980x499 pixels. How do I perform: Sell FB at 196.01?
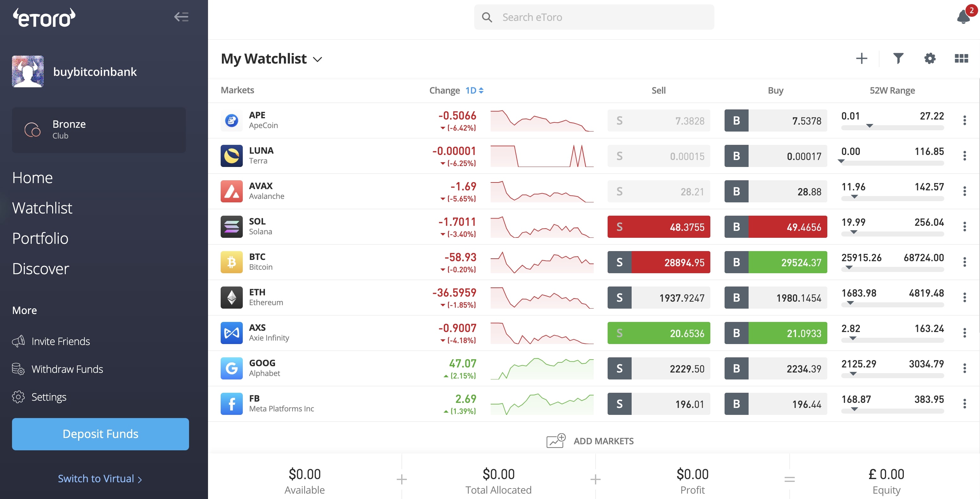click(x=658, y=404)
